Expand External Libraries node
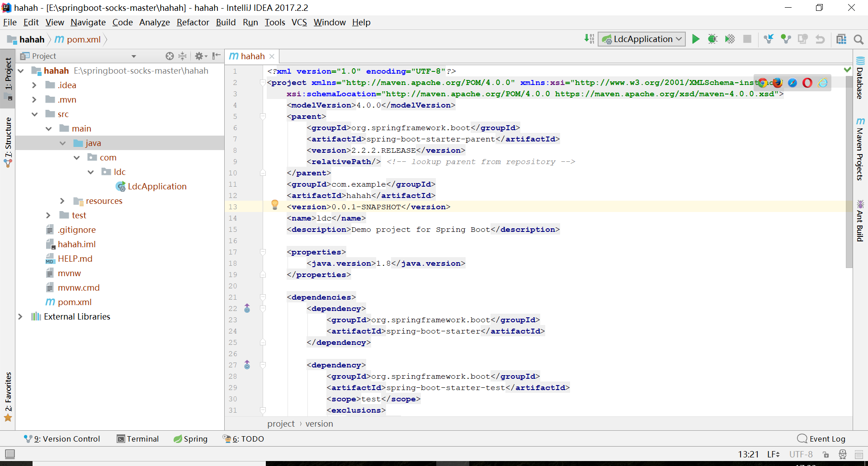868x466 pixels. [20, 316]
